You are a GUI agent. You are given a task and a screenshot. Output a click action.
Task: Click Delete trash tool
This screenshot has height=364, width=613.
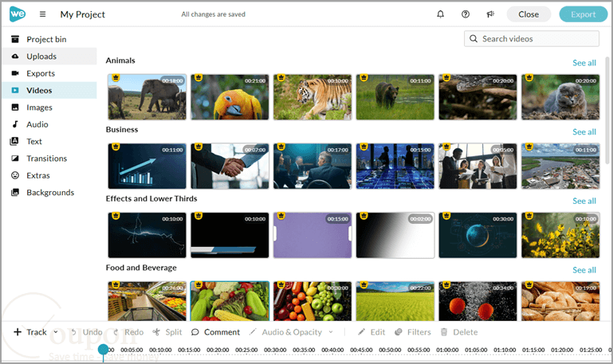pos(459,332)
